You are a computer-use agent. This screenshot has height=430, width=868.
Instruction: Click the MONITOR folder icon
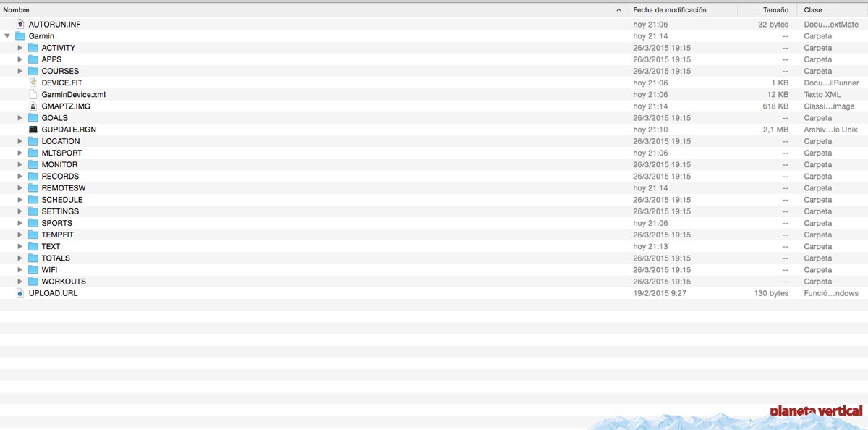pyautogui.click(x=33, y=164)
